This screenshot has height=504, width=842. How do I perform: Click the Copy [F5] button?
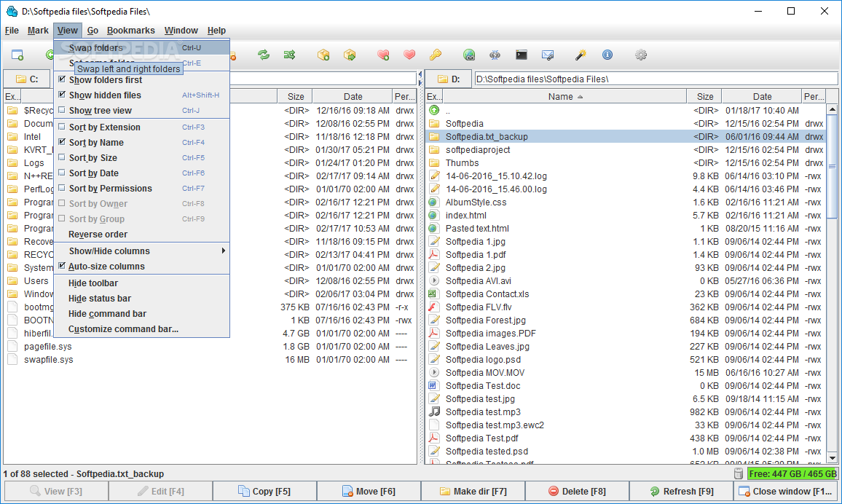tap(264, 491)
